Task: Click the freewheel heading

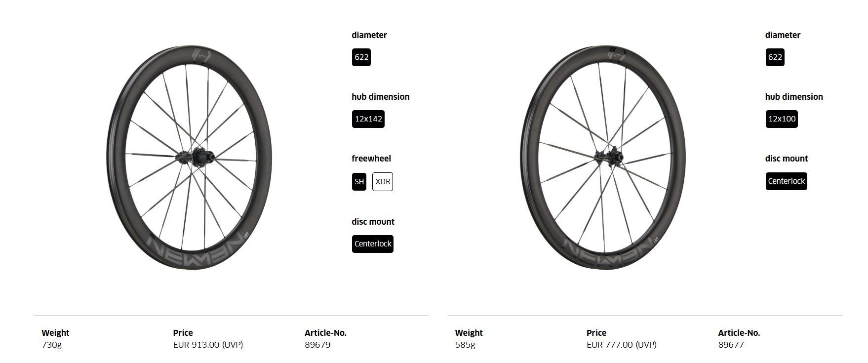Action: (371, 159)
